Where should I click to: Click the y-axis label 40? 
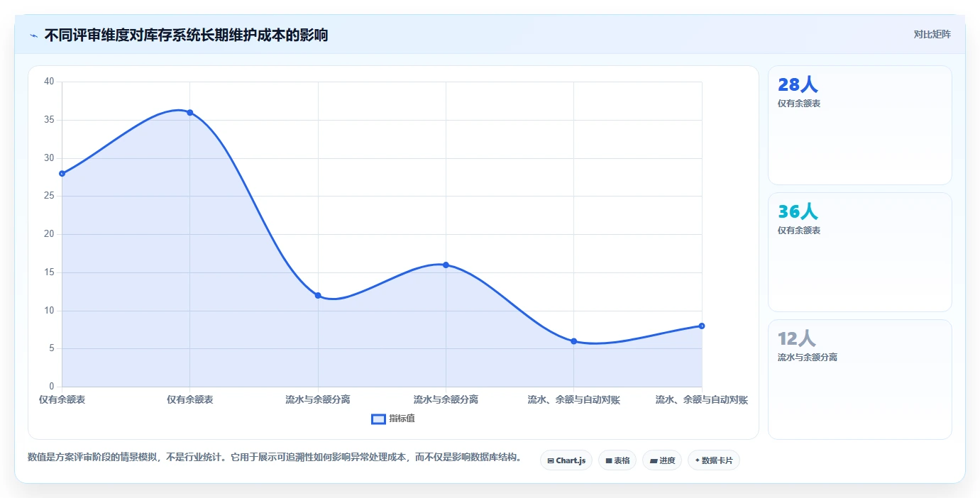[x=49, y=82]
